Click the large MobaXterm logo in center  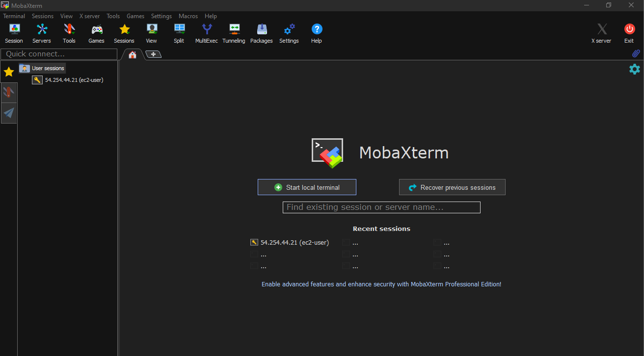coord(327,153)
